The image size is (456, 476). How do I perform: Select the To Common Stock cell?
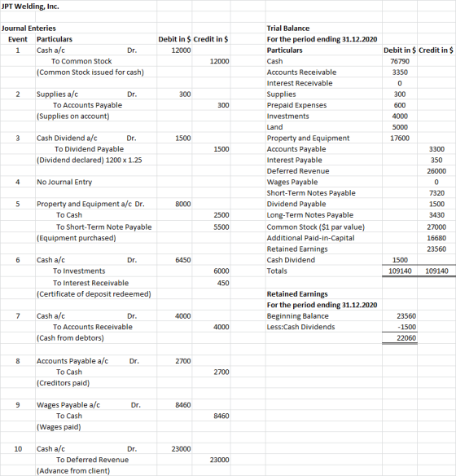[x=81, y=61]
